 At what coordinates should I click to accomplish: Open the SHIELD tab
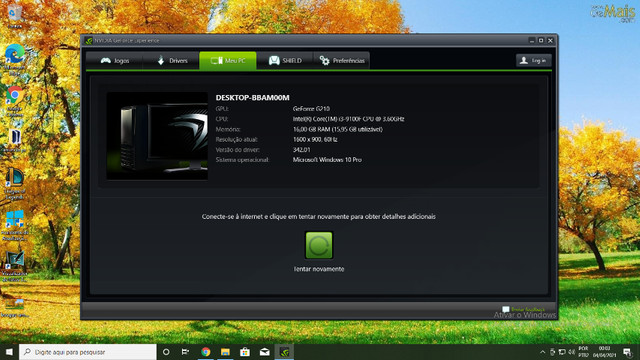tap(285, 60)
